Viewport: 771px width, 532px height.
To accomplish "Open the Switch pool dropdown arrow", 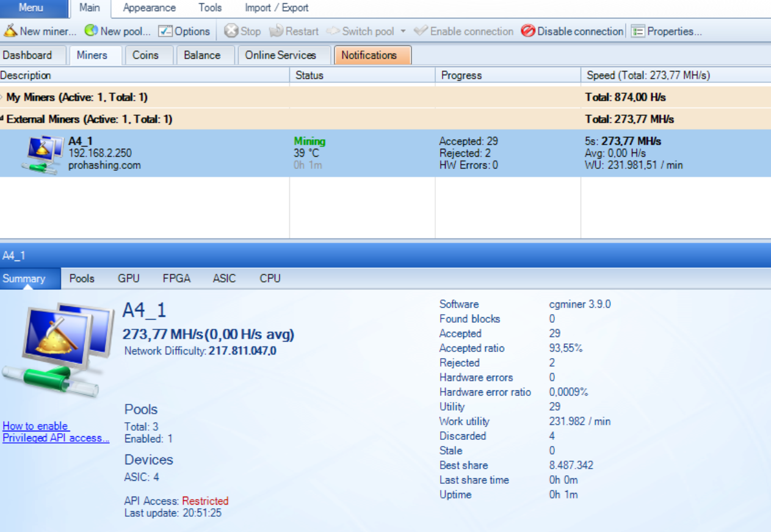I will click(403, 31).
